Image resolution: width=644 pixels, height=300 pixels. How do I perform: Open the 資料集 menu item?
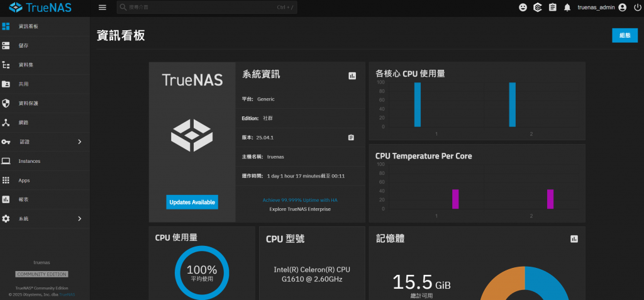45,65
